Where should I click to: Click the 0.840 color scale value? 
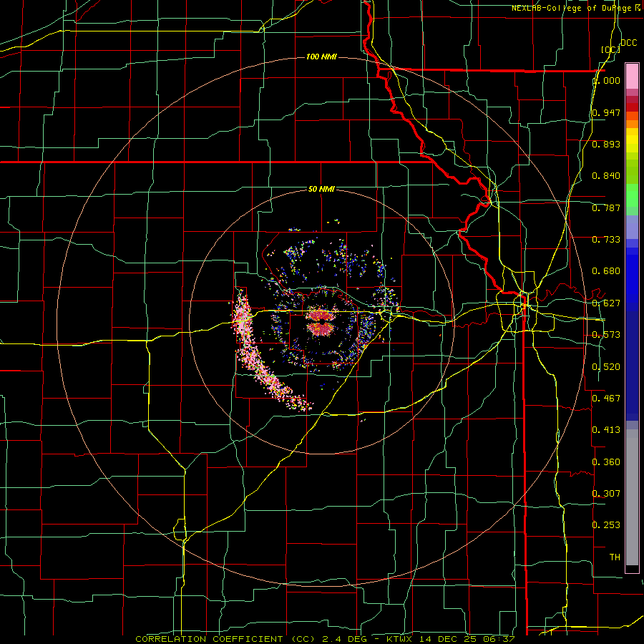[606, 176]
